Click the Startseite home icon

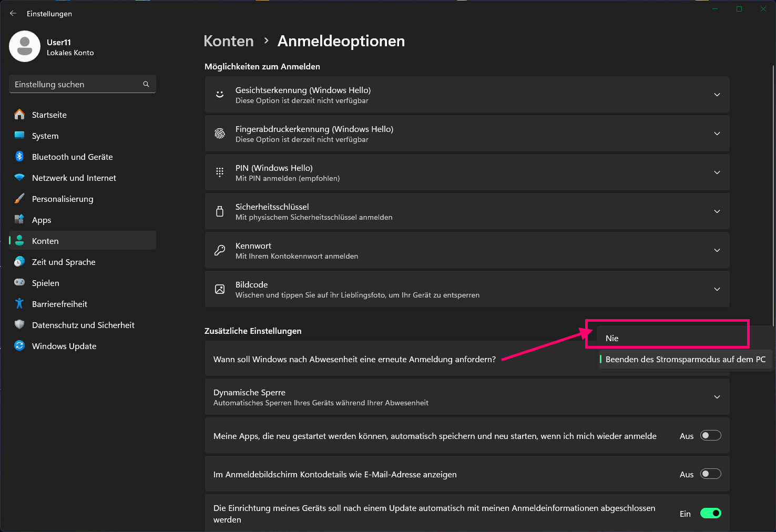click(19, 114)
